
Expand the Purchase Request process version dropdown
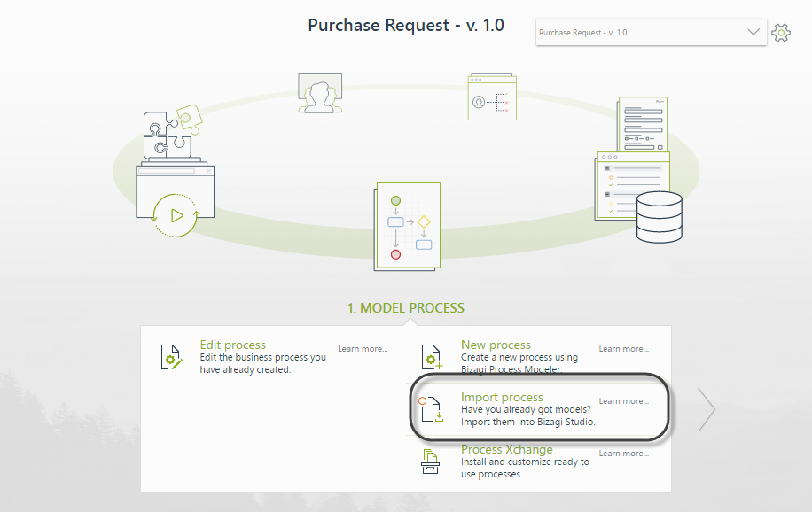point(651,32)
